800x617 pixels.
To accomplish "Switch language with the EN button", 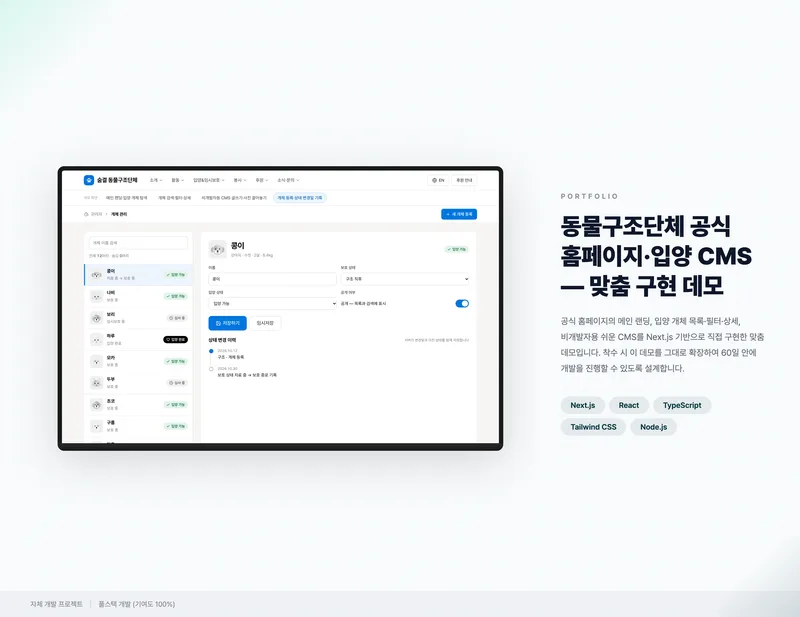I will pyautogui.click(x=438, y=180).
